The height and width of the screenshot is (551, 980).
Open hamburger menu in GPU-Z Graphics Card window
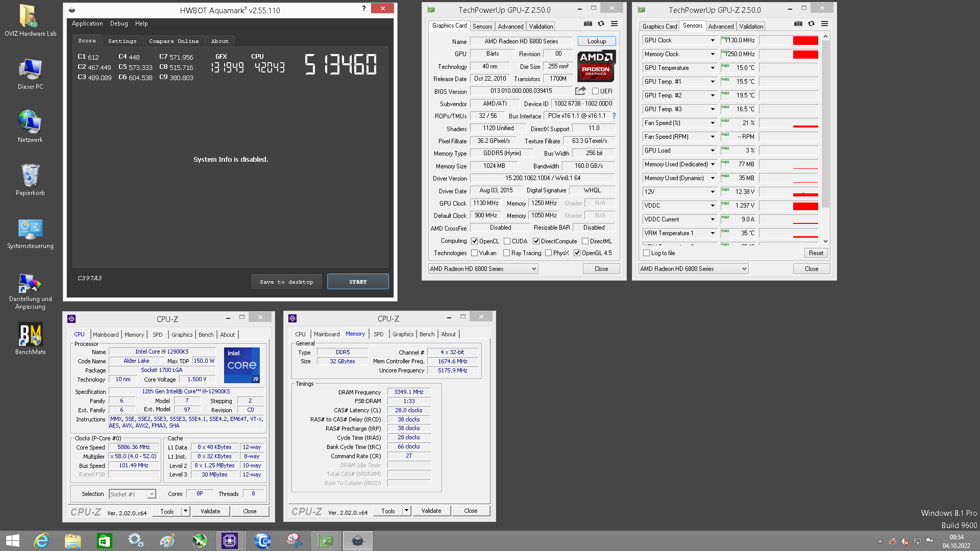(x=615, y=24)
